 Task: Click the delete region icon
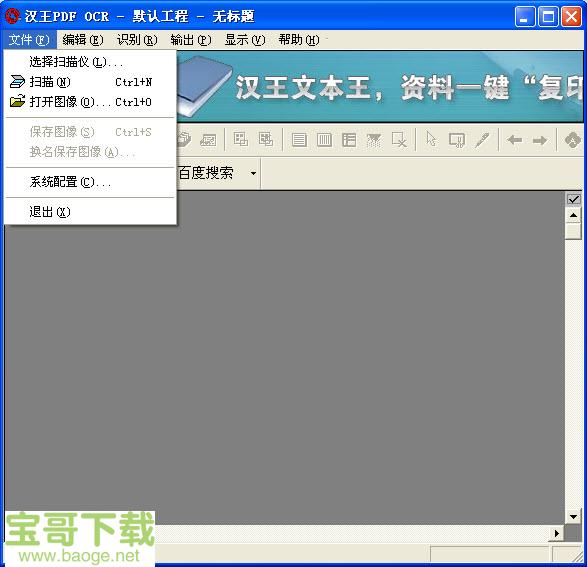[x=399, y=140]
